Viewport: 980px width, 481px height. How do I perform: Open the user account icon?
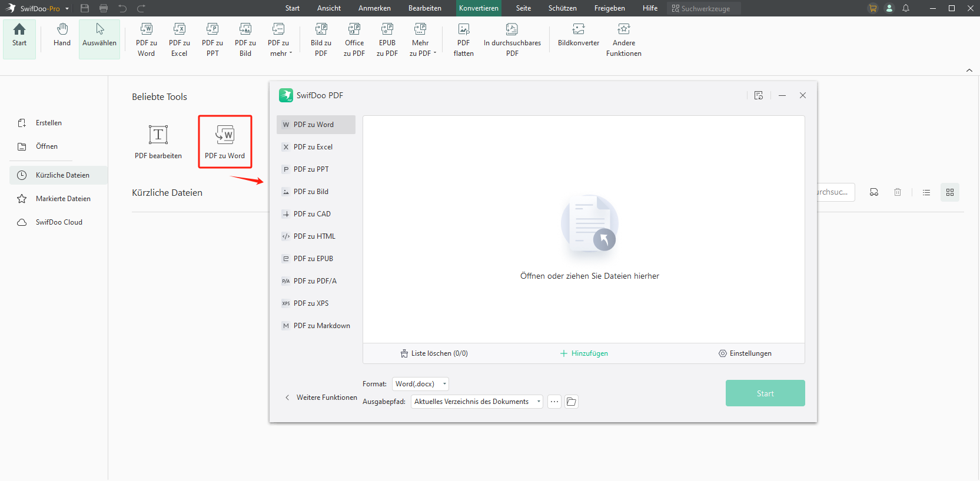pos(889,8)
